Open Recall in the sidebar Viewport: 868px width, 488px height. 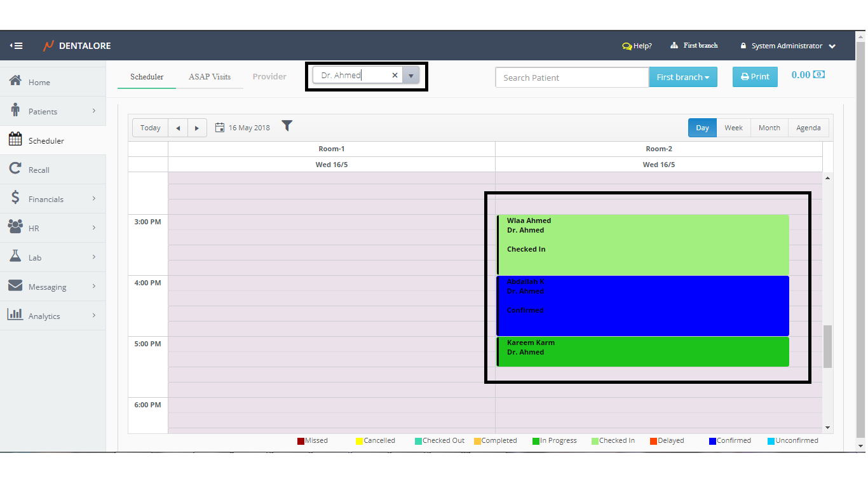tap(39, 170)
